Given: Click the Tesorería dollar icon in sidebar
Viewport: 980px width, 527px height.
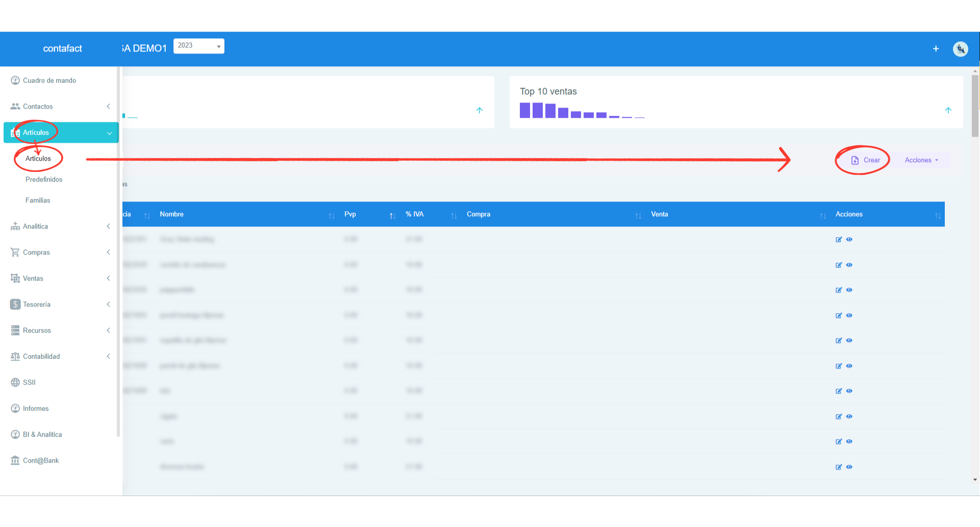Looking at the screenshot, I should pos(15,305).
